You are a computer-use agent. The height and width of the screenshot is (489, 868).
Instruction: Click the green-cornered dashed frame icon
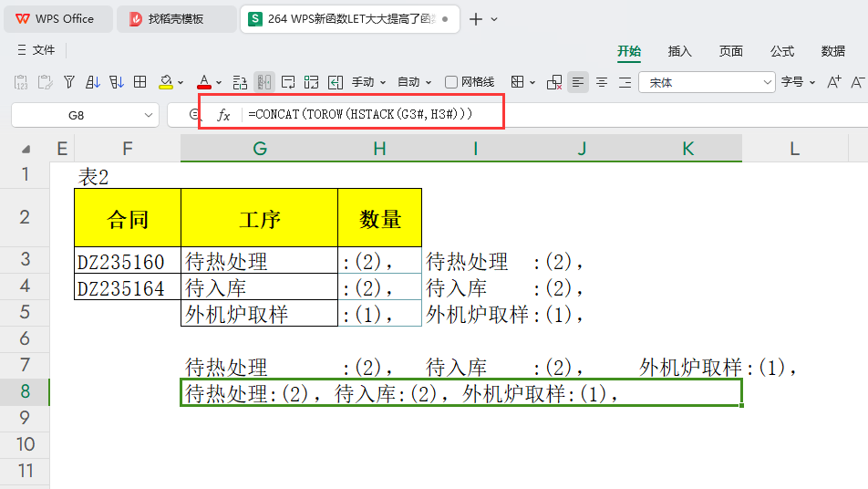pos(311,82)
